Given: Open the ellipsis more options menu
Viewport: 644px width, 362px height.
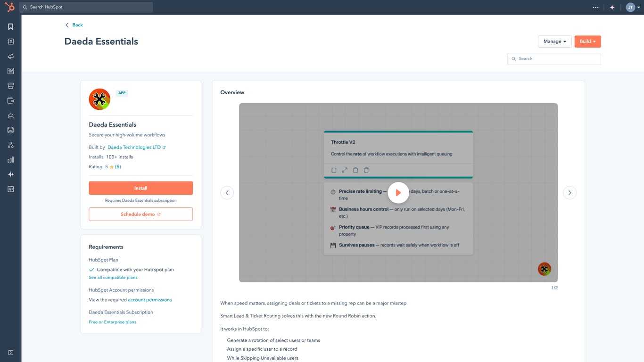Looking at the screenshot, I should pos(595,7).
